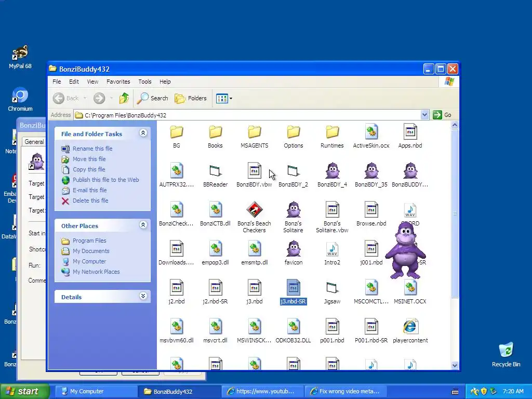Expand the Details panel
The image size is (532, 399).
[x=143, y=296]
